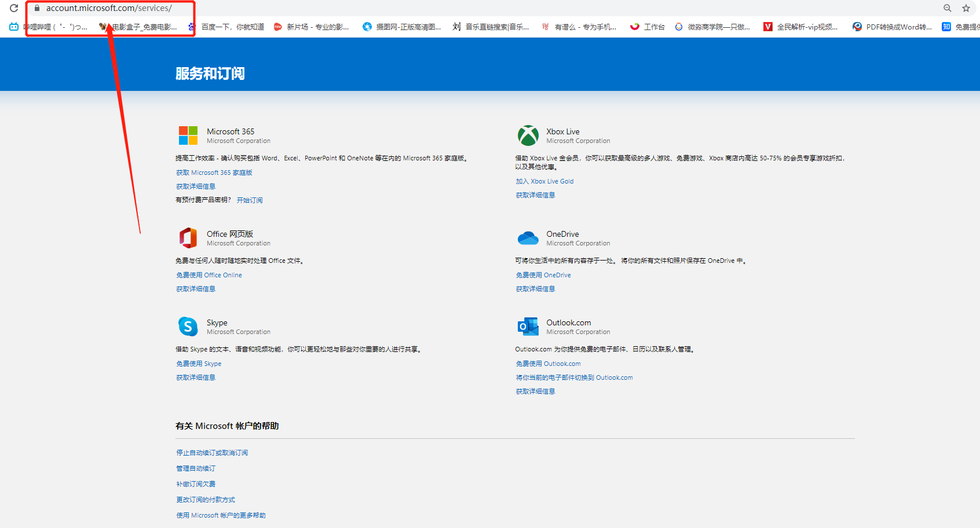Click the Office 网页版 service title
980x528 pixels.
pyautogui.click(x=230, y=234)
